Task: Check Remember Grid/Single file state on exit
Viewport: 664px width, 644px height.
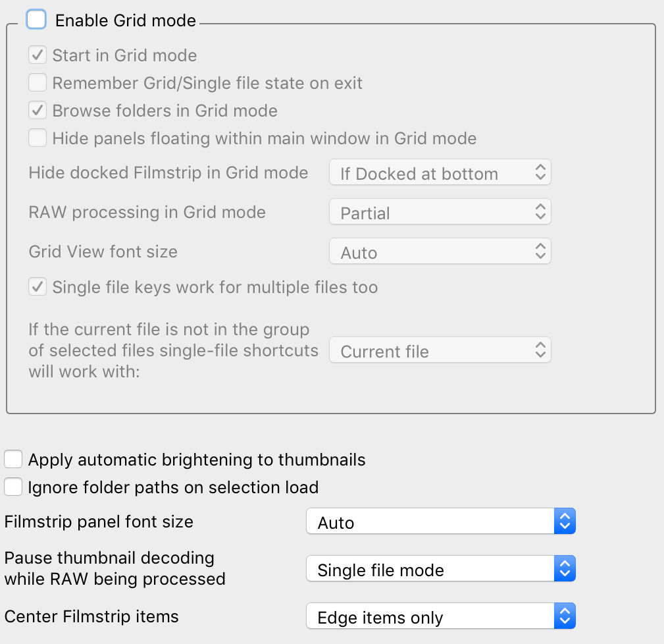Action: coord(38,83)
